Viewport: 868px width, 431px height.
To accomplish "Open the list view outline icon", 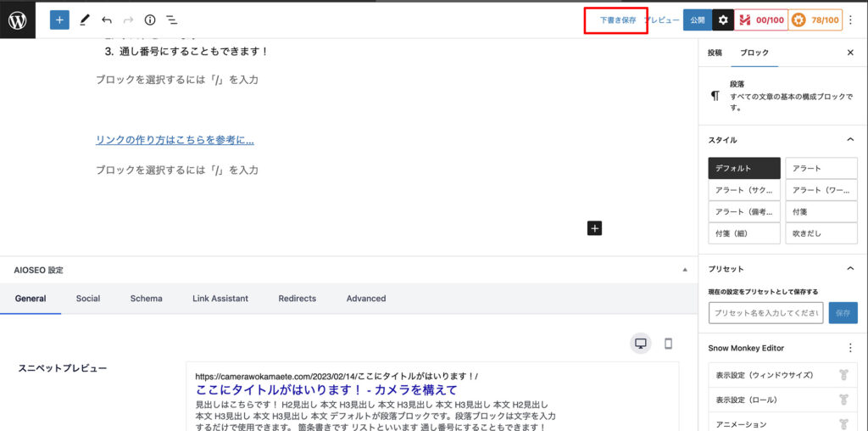I will point(172,20).
